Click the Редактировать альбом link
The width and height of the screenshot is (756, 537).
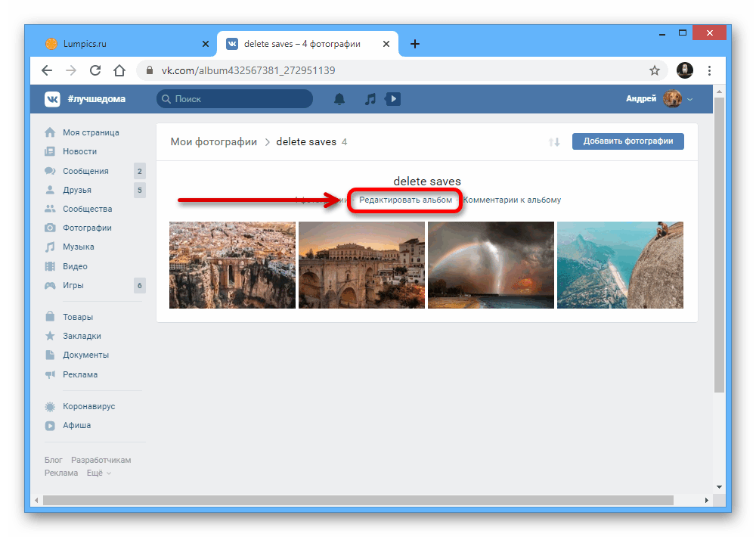[405, 200]
